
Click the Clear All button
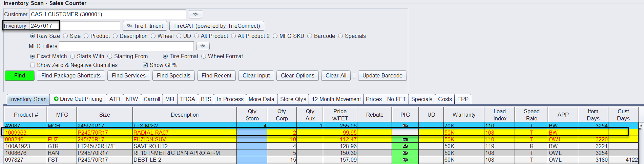pos(335,76)
